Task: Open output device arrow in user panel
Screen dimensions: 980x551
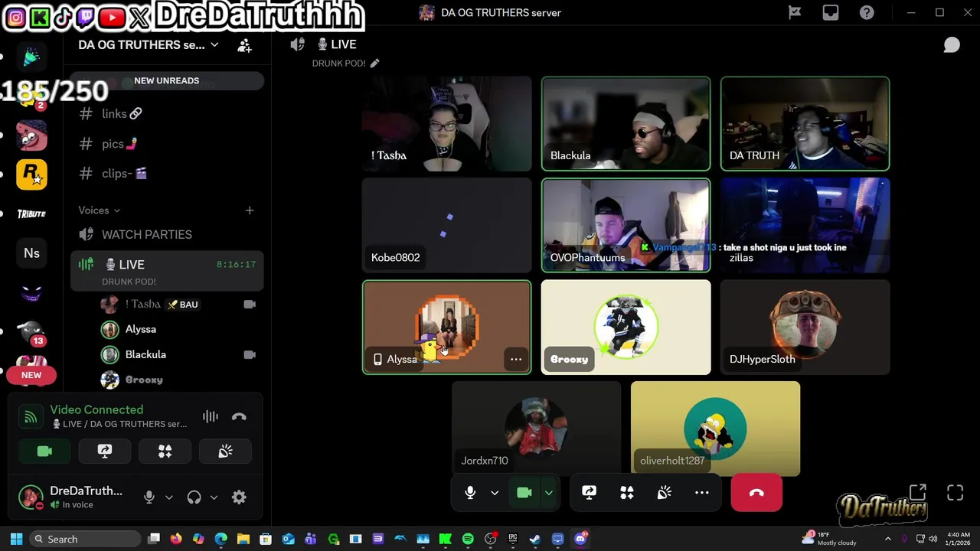Action: (x=214, y=497)
